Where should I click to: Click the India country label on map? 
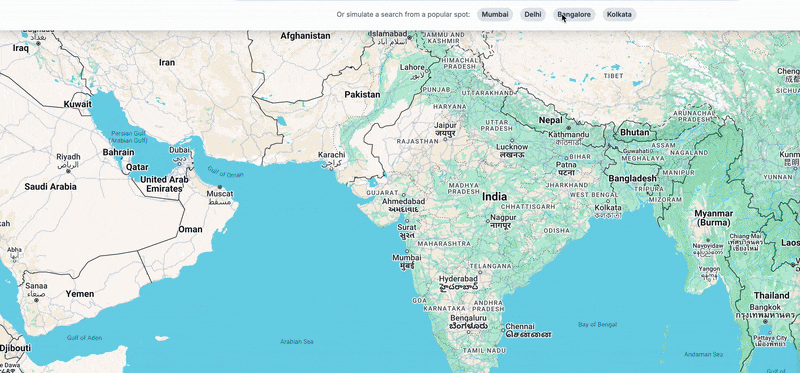(494, 196)
